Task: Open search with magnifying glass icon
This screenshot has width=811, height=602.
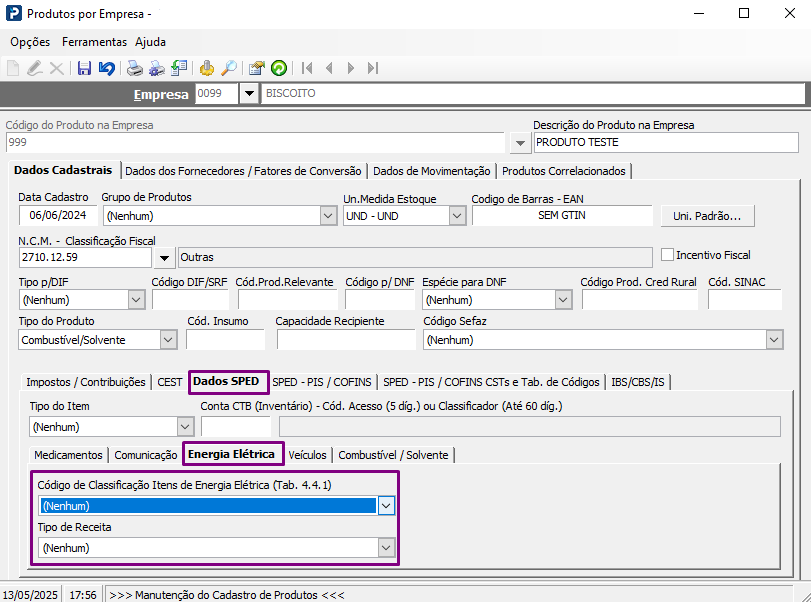Action: coord(229,68)
